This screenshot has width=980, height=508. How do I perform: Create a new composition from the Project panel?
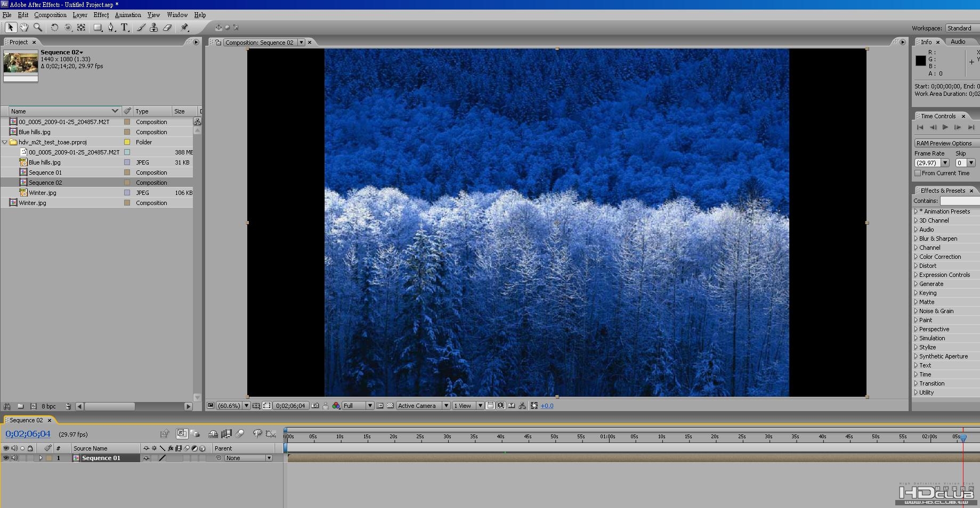pyautogui.click(x=33, y=406)
